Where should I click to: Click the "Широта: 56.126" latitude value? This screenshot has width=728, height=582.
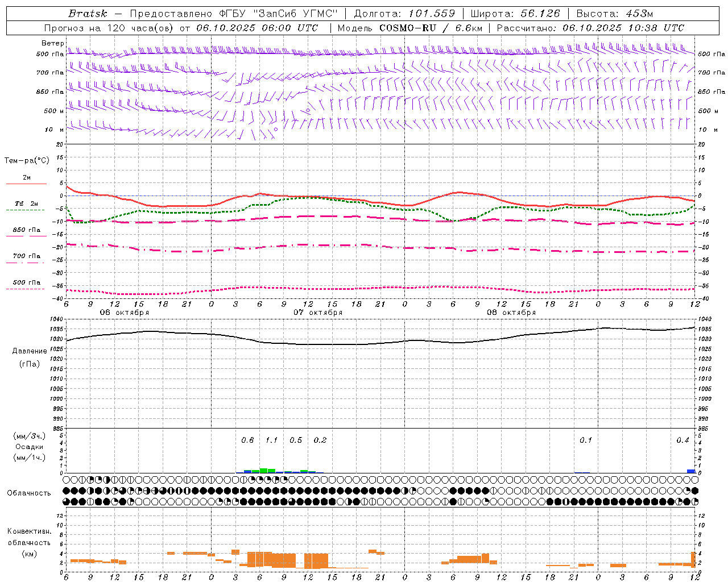[515, 14]
